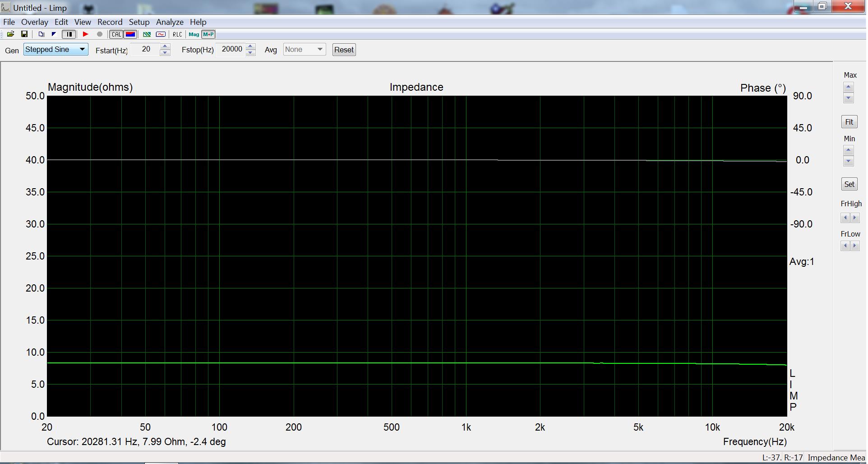Open the Setup menu
The width and height of the screenshot is (868, 464).
139,22
